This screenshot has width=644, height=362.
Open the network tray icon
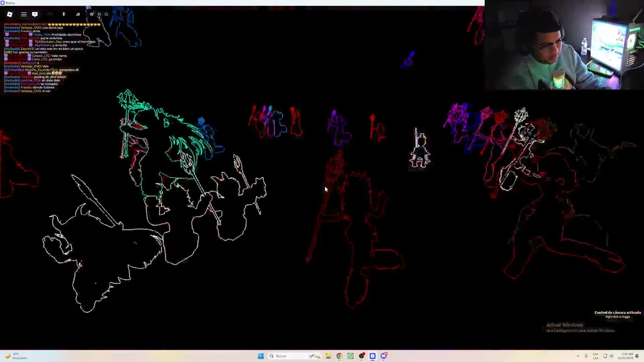(605, 356)
